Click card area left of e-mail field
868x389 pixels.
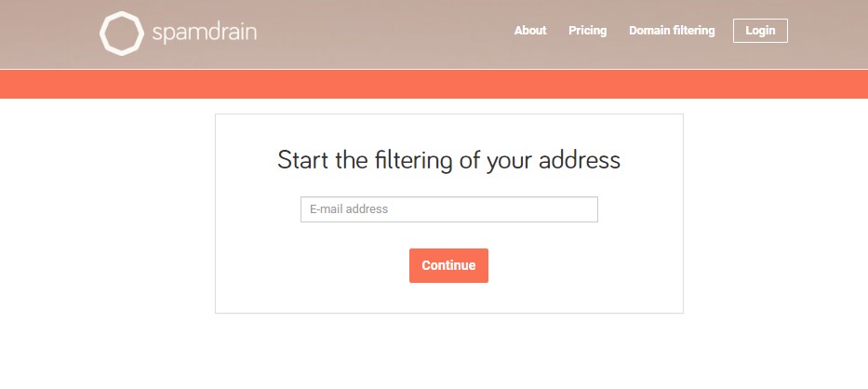pyautogui.click(x=258, y=209)
